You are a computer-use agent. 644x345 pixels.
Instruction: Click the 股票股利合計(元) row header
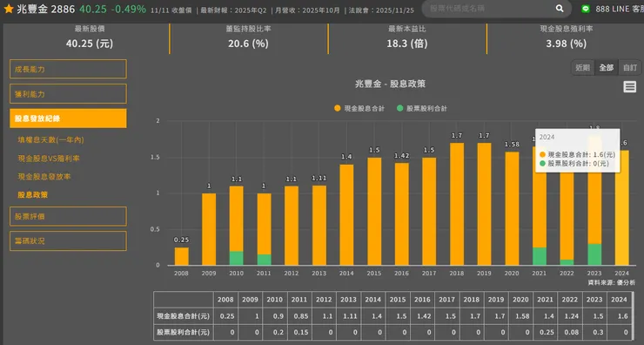[x=184, y=332]
